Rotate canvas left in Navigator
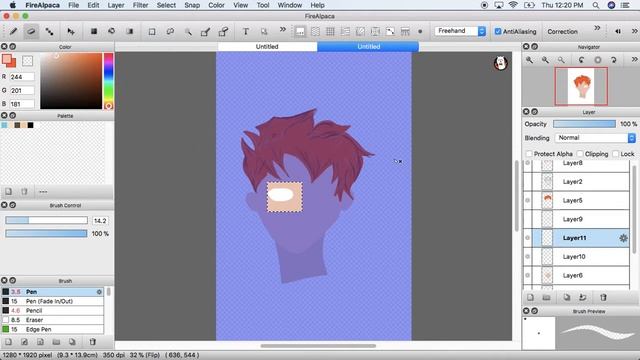 click(x=581, y=60)
